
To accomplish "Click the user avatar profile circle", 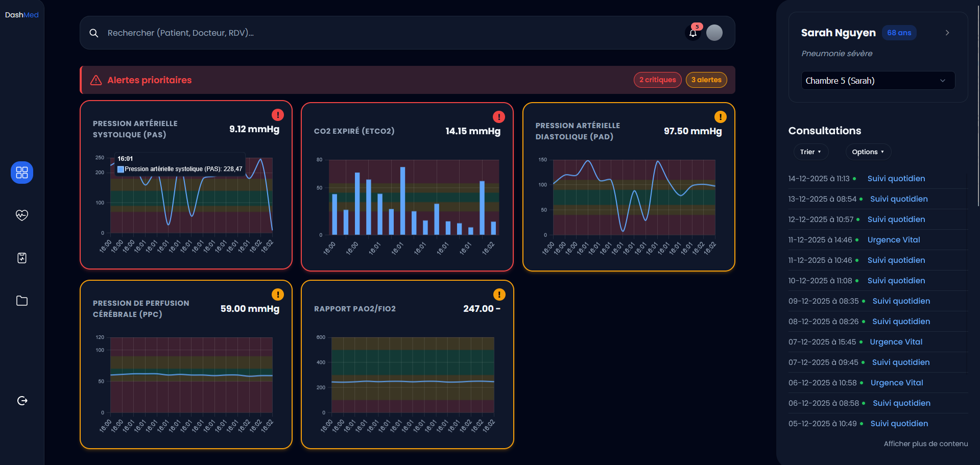I will coord(714,33).
